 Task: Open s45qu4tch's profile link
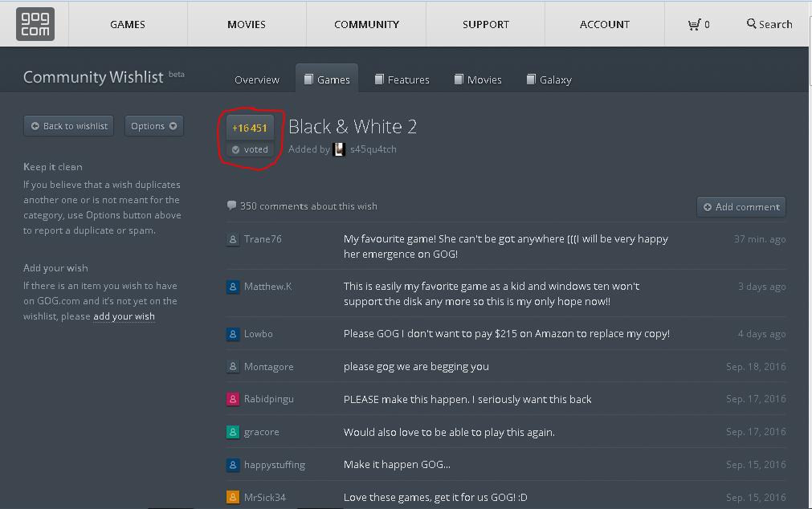pos(373,149)
